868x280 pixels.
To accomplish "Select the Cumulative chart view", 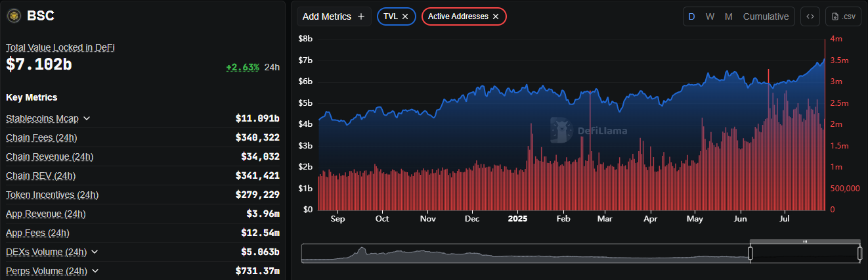I will click(x=766, y=16).
